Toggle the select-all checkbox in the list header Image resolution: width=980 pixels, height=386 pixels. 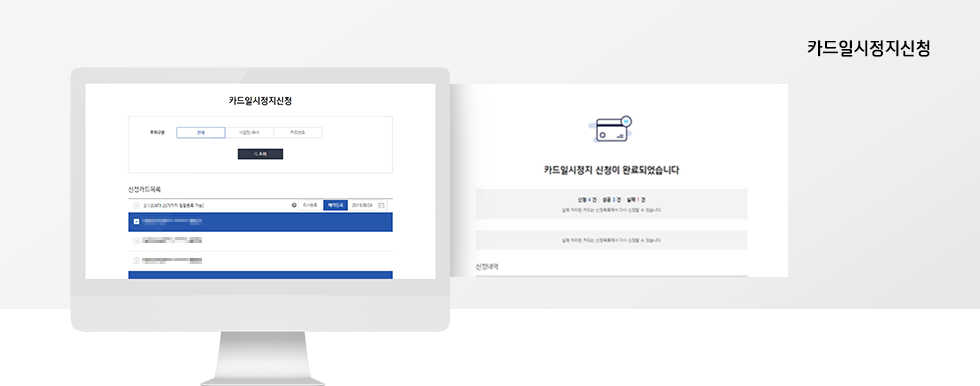point(136,205)
